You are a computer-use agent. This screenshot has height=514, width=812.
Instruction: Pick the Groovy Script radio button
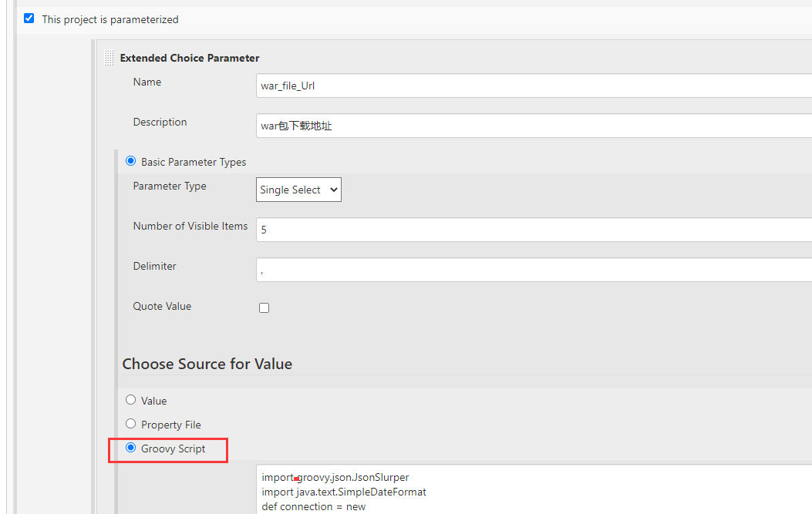coord(130,448)
